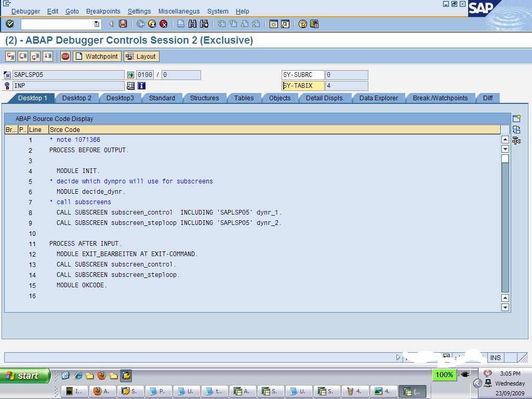Screen dimensions: 532x399
Task: Open the Settings menu
Action: tap(139, 11)
